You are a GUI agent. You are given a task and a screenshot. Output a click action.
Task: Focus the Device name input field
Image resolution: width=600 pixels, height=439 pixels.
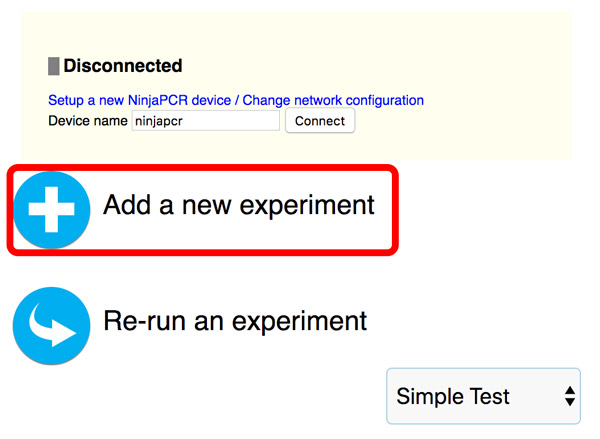[205, 121]
